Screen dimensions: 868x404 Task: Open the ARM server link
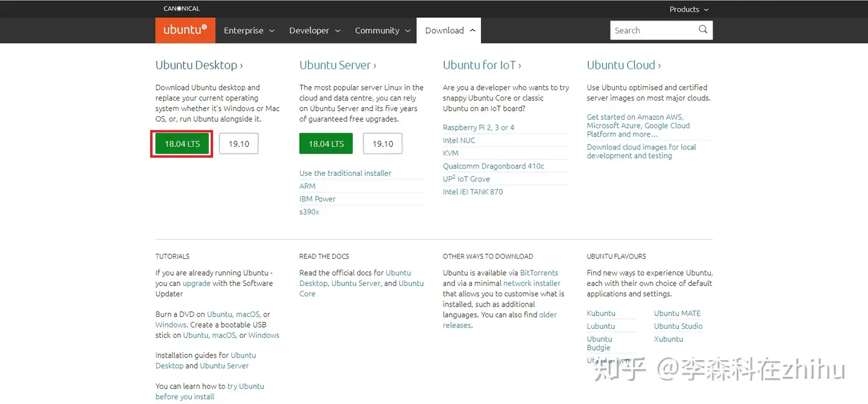click(307, 186)
